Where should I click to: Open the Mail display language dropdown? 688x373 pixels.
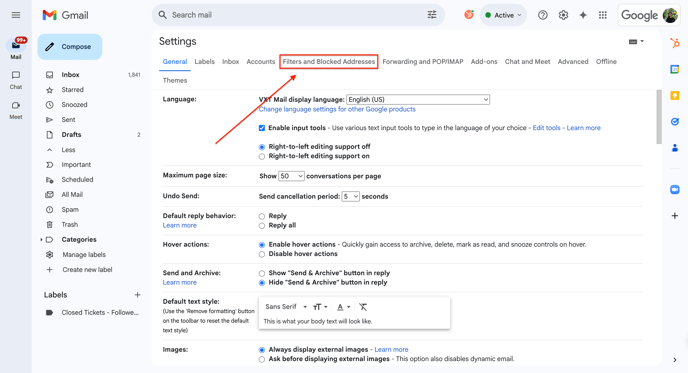click(x=418, y=100)
